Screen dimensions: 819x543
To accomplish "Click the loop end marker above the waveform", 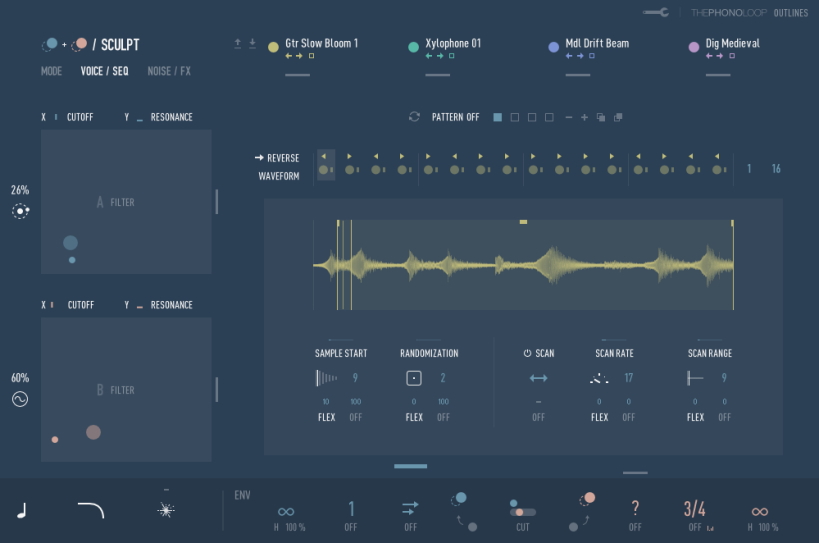I will 732,223.
